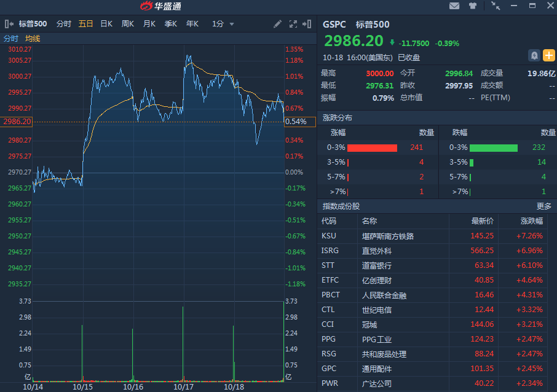This screenshot has width=557, height=392.
Task: Sort constituents by 涨跌幅 column
Action: point(531,221)
